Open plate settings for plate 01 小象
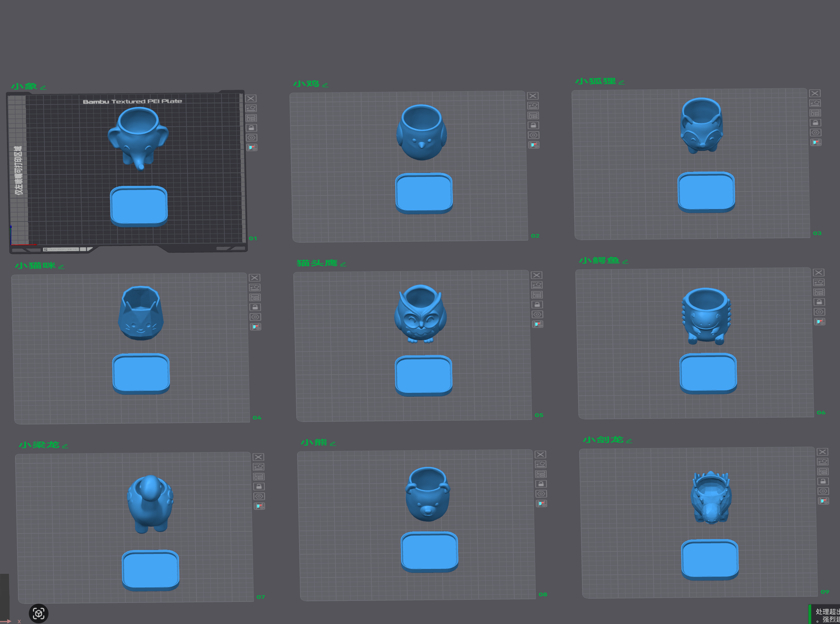The image size is (840, 624). point(252,138)
